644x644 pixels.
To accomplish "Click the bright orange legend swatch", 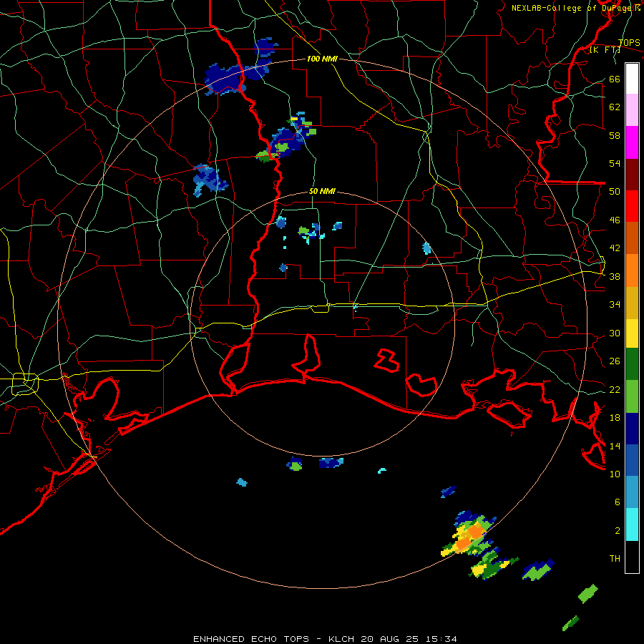I will point(632,270).
